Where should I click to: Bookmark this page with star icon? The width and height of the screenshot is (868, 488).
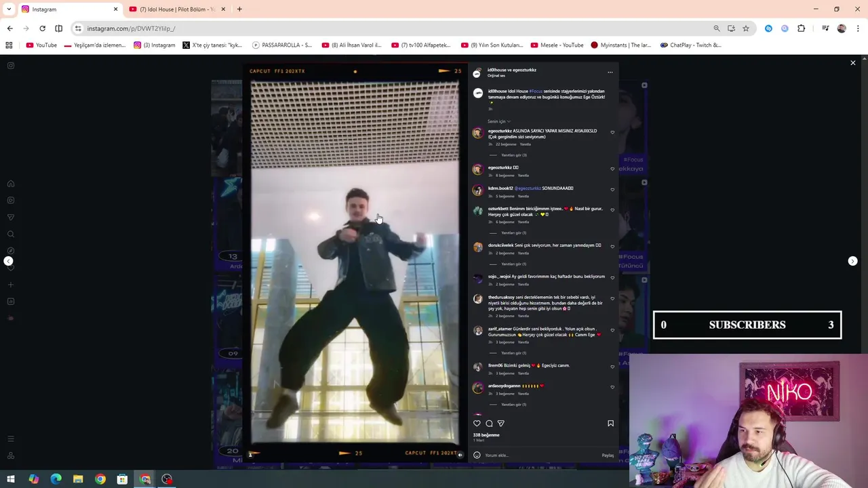746,28
